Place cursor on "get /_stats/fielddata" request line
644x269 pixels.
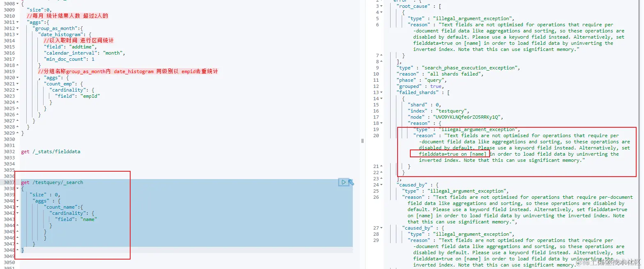(x=51, y=152)
